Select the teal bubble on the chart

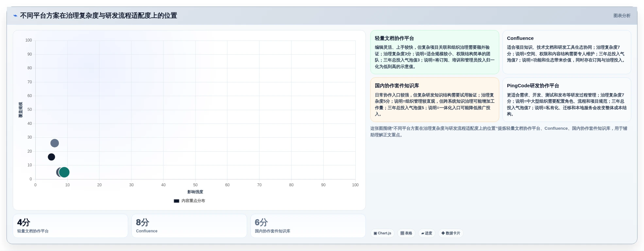(x=64, y=172)
